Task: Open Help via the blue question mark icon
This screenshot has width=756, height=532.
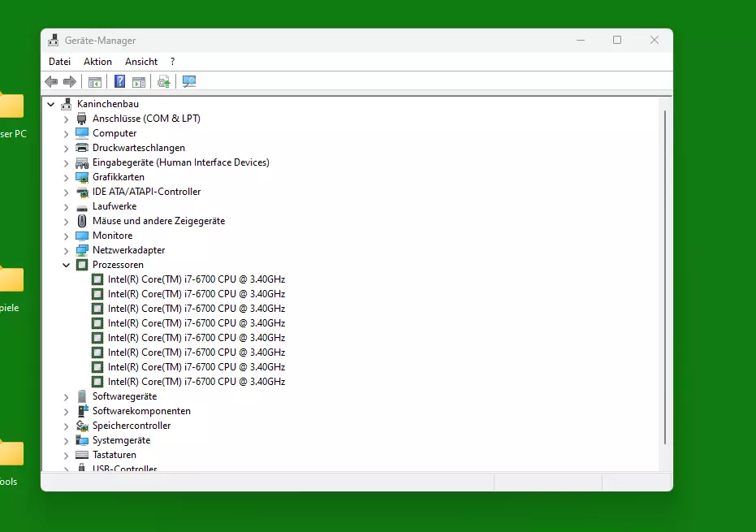Action: (119, 81)
